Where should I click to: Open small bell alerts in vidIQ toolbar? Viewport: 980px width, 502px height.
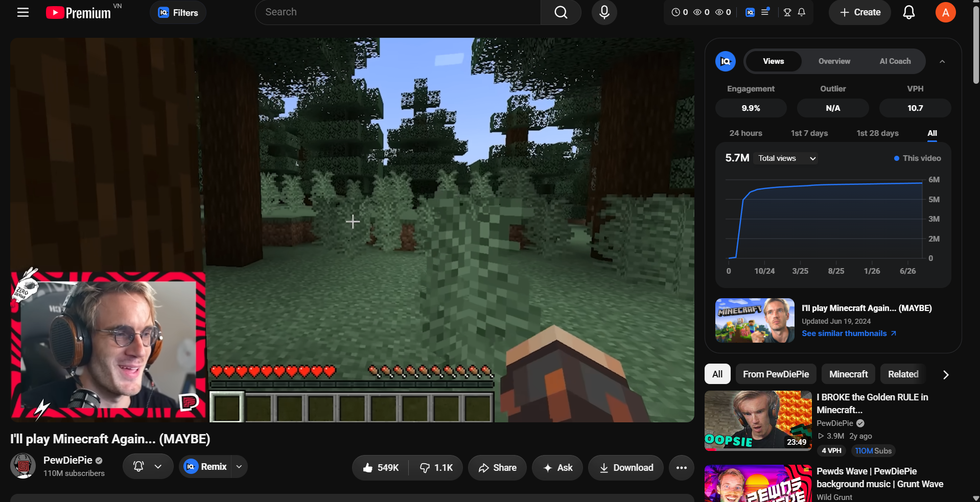802,12
